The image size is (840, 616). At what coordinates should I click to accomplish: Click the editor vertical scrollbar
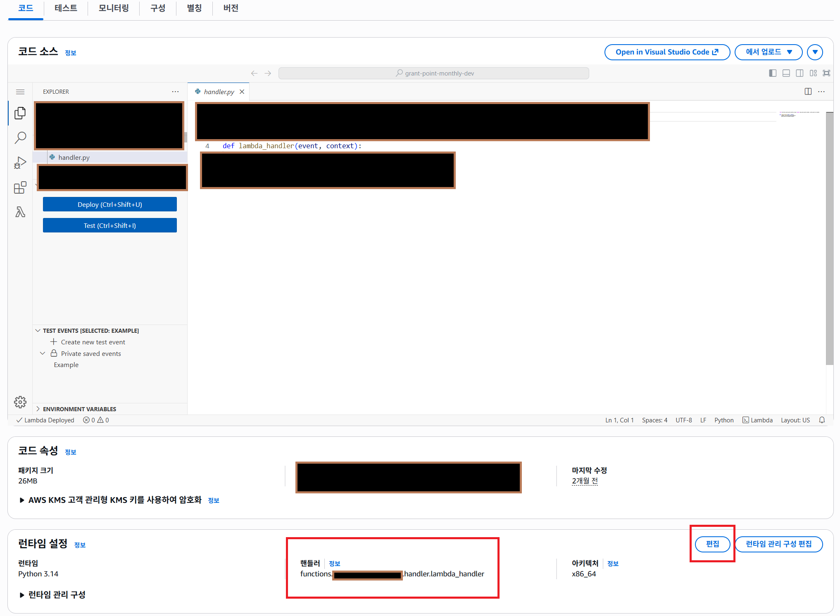[x=829, y=238]
